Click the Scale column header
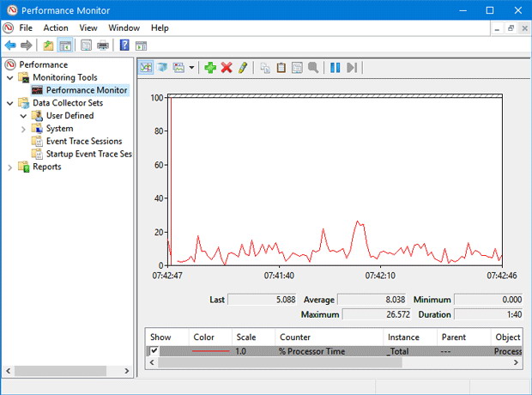The image size is (532, 395). tap(253, 337)
